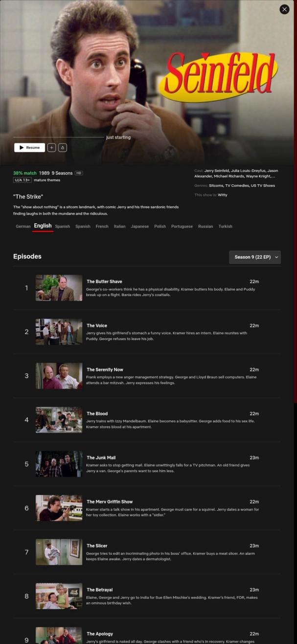
Task: Add Seinfeld to My List
Action: (51, 147)
